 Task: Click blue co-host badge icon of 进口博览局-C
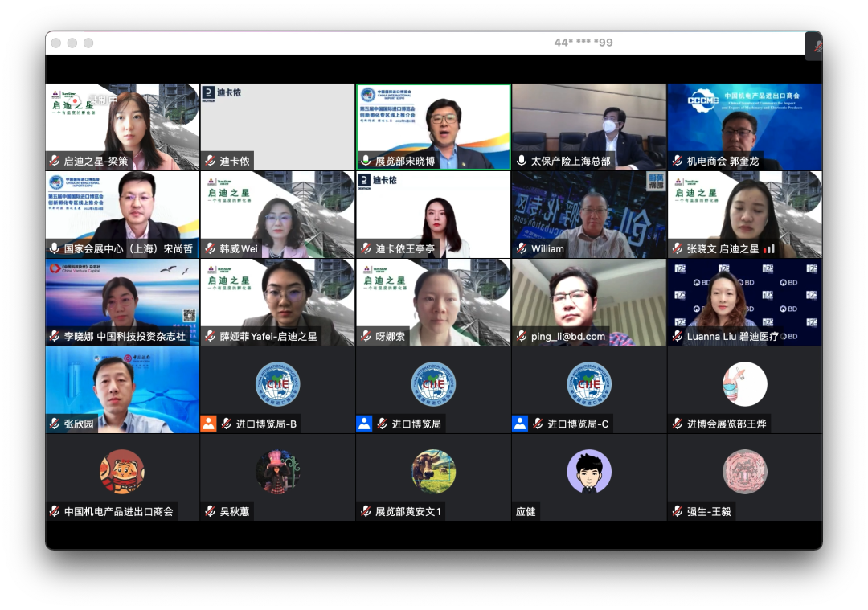pos(520,424)
